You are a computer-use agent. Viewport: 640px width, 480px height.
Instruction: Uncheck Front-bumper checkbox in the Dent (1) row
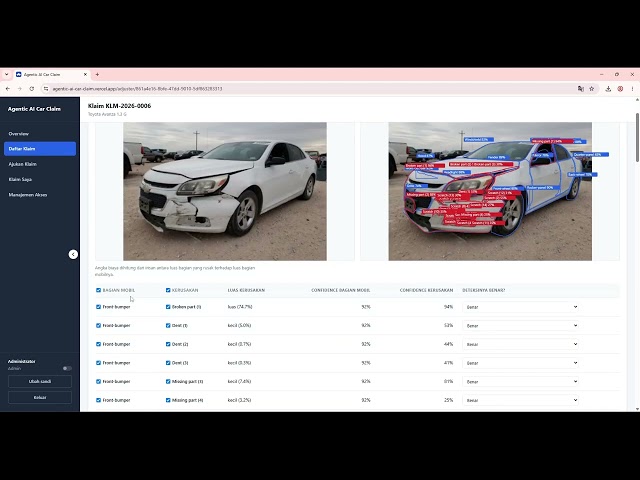coord(98,325)
